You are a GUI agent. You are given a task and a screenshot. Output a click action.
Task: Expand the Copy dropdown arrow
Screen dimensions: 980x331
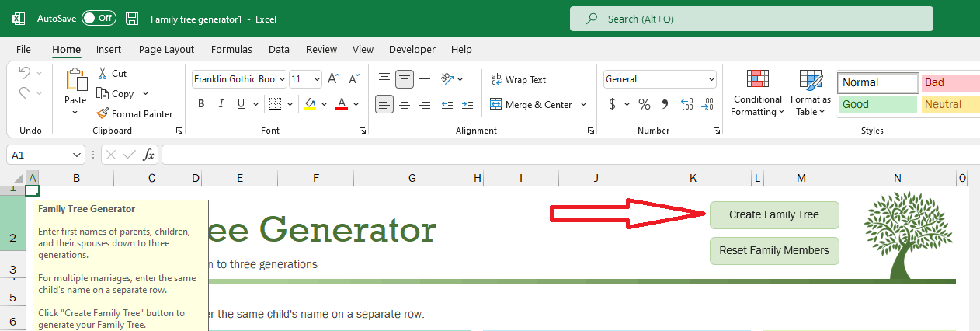pos(145,94)
